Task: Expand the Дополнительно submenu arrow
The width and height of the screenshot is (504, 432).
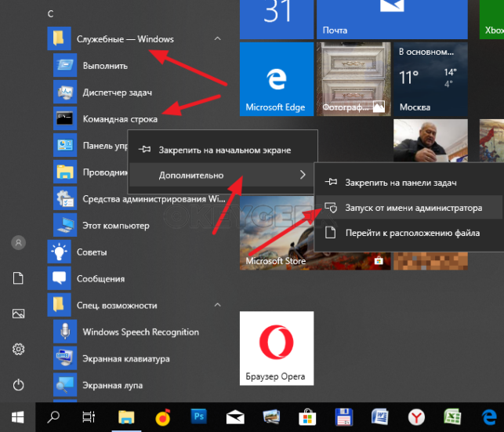Action: (303, 175)
